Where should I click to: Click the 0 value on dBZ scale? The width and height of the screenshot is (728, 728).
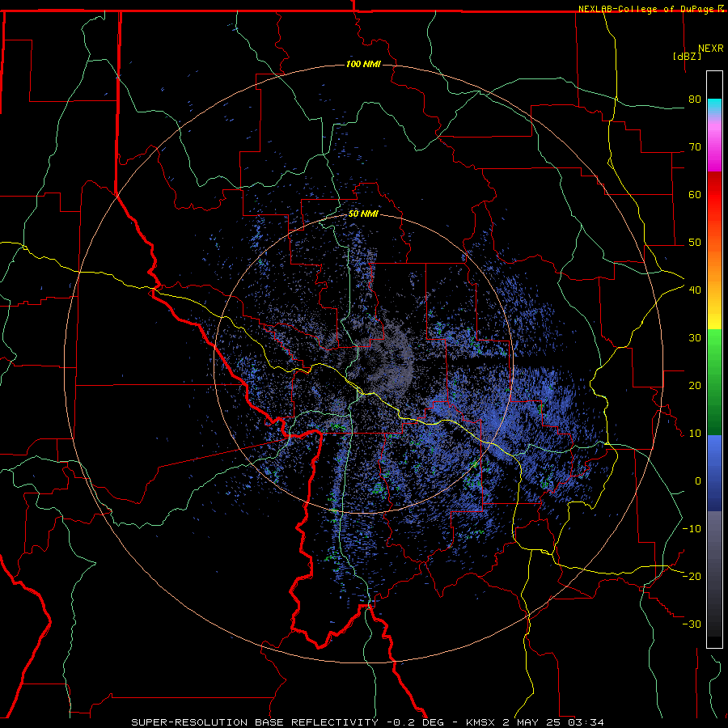698,481
